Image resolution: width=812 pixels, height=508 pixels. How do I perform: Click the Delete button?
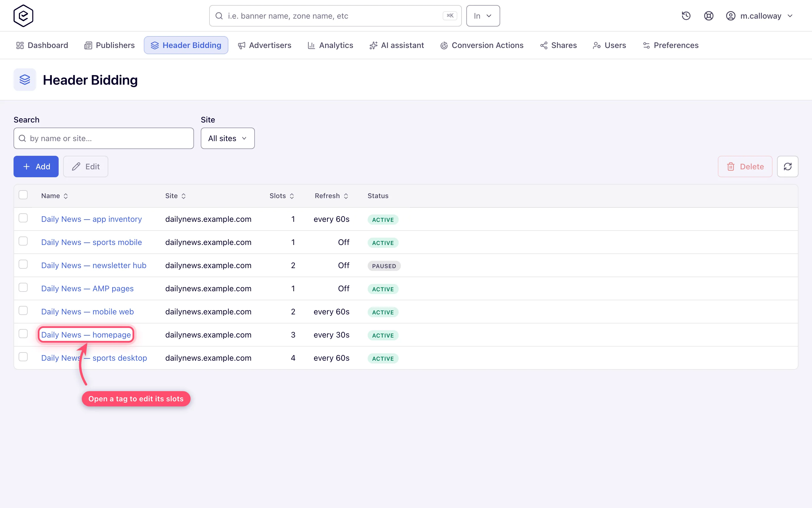[x=745, y=167]
